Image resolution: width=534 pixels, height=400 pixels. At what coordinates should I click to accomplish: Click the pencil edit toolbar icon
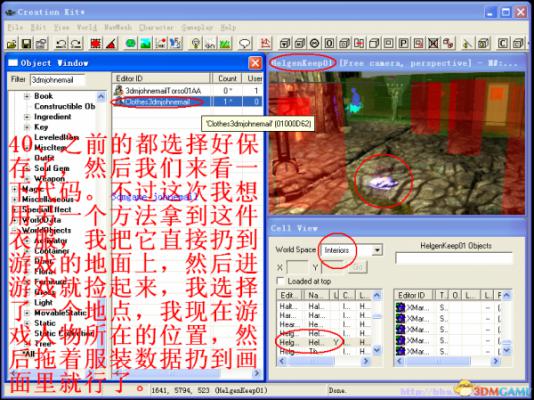point(468,44)
